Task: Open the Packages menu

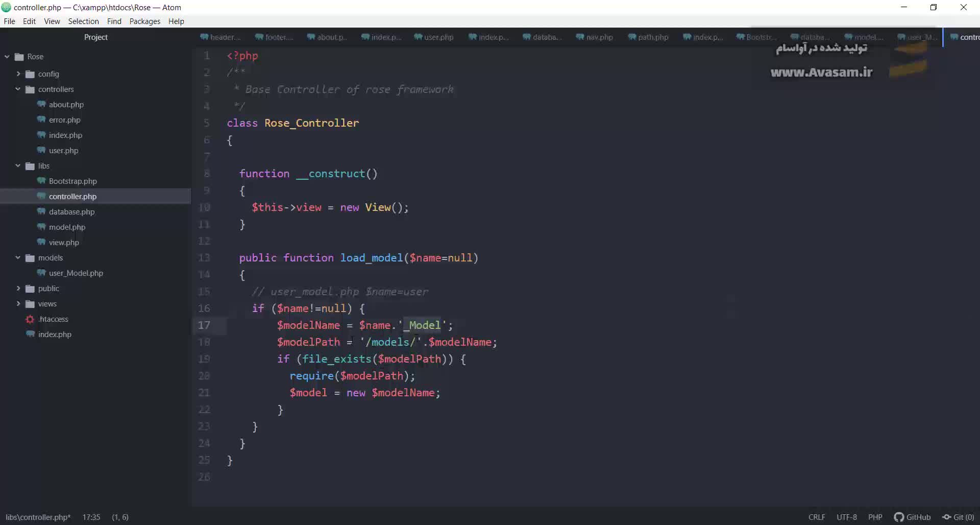Action: (144, 21)
